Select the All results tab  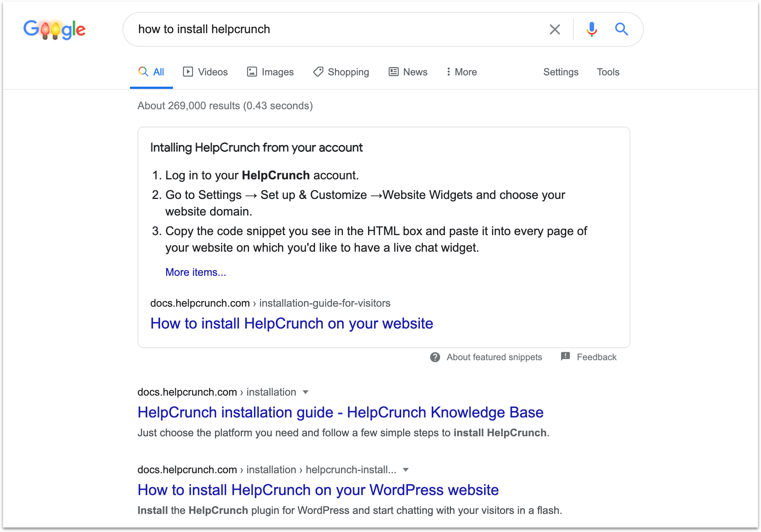tap(151, 72)
